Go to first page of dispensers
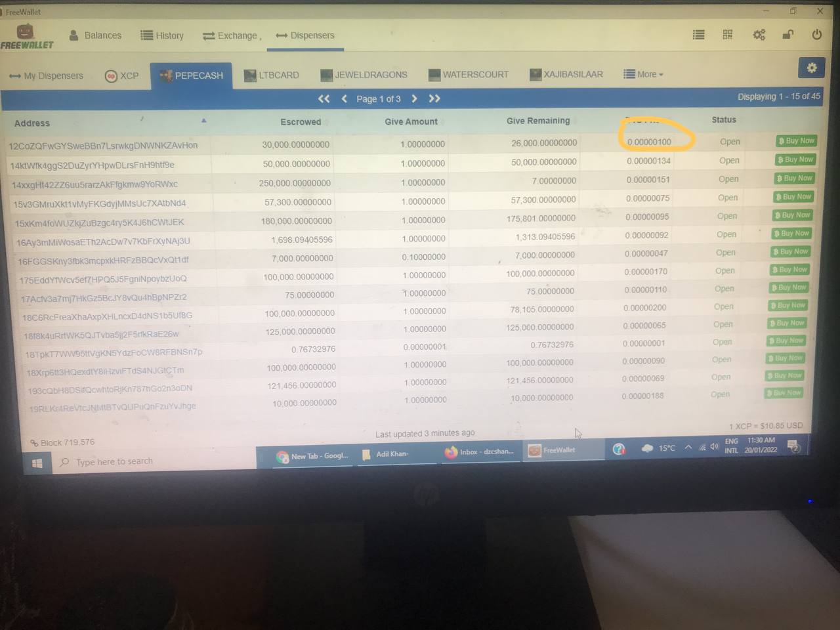Viewport: 840px width, 630px height. 324,98
